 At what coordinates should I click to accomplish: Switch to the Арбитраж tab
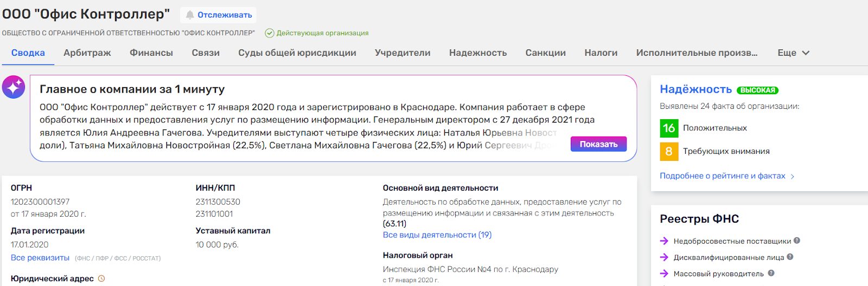click(87, 53)
